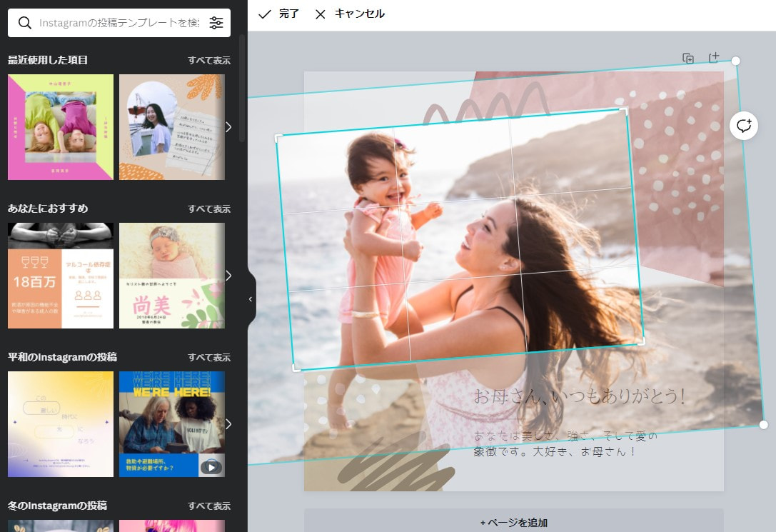776x532 pixels.
Task: Click play icon on WE'RE HERE template
Action: 211,467
